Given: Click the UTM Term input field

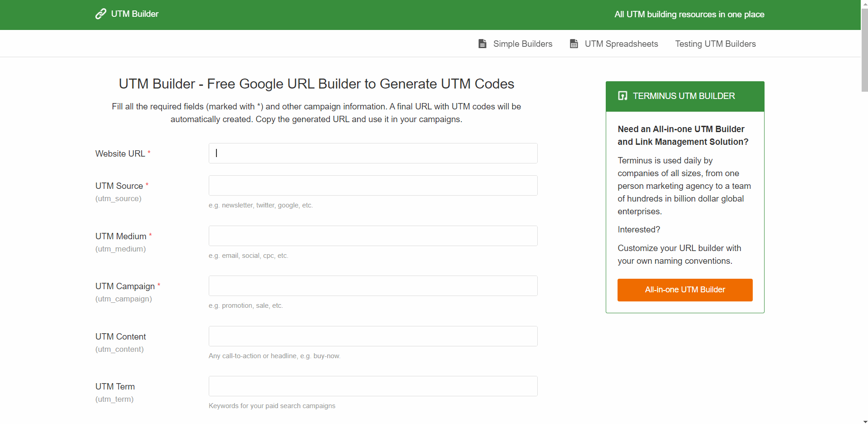Looking at the screenshot, I should [x=373, y=386].
